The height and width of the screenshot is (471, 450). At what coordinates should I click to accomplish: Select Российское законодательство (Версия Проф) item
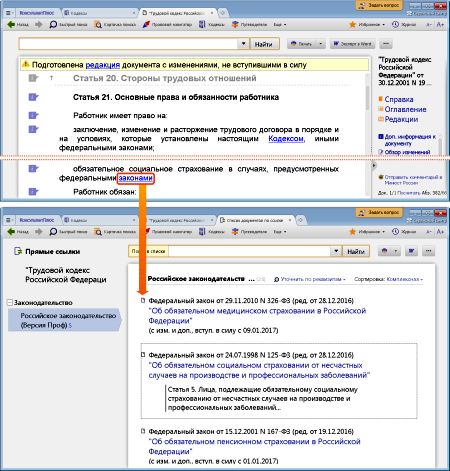pyautogui.click(x=65, y=320)
